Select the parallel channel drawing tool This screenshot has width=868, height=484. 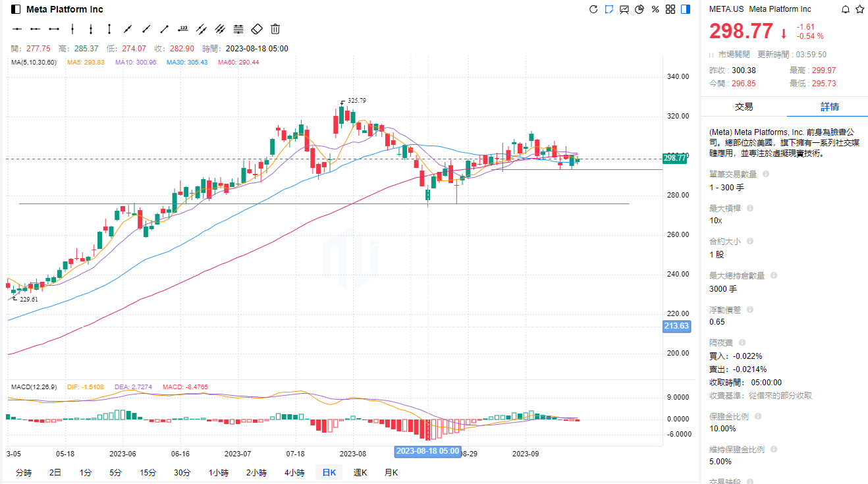pos(202,29)
